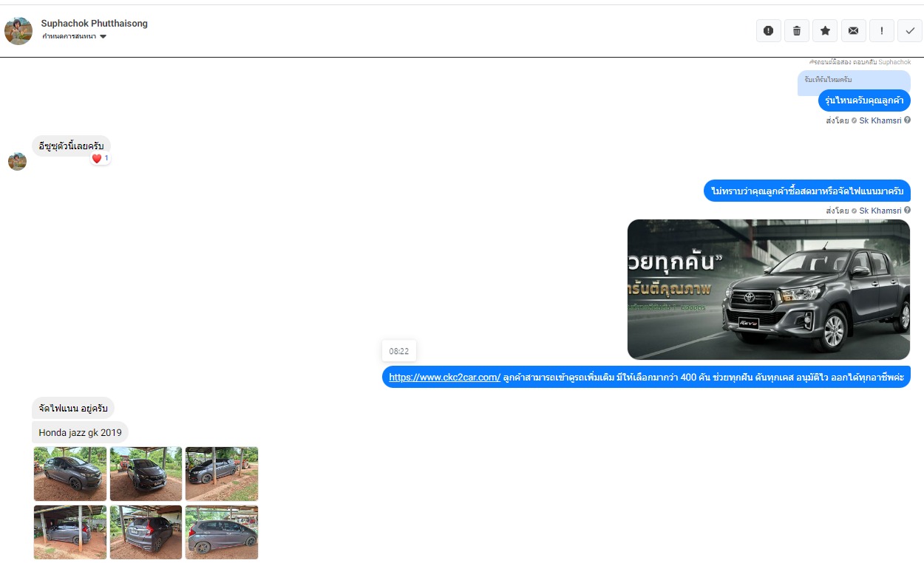
Task: Mark conversation done with checkmark icon
Action: point(910,31)
